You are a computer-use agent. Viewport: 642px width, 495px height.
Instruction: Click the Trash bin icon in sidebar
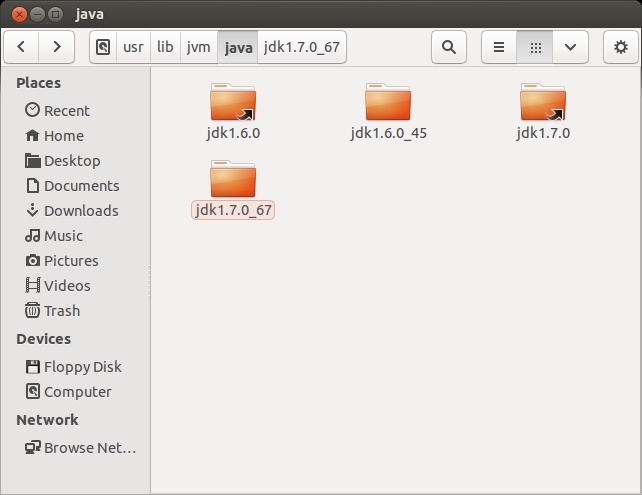coord(32,310)
